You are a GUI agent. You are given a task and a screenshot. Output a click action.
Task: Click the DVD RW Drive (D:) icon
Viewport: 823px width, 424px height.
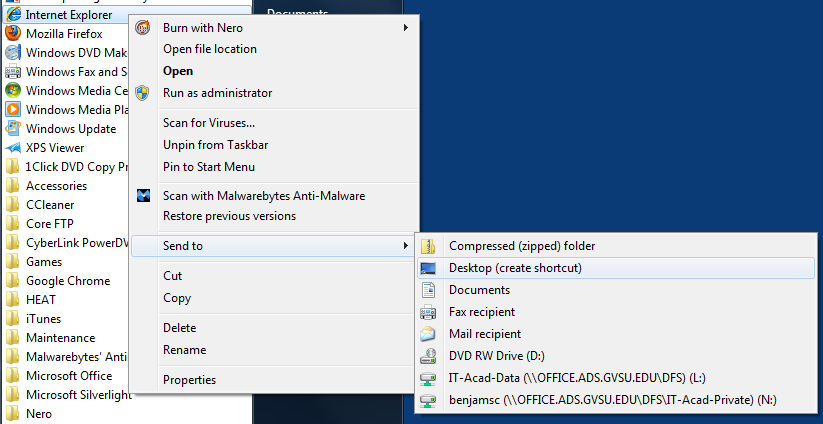point(429,356)
